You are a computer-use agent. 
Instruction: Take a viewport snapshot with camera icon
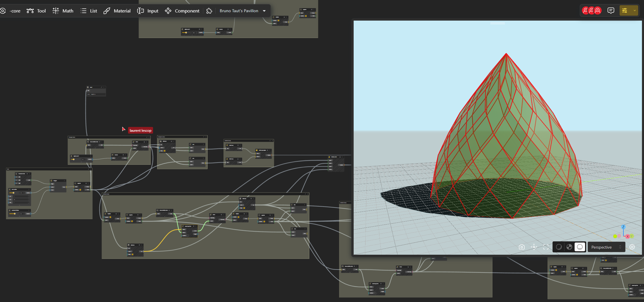[521, 247]
